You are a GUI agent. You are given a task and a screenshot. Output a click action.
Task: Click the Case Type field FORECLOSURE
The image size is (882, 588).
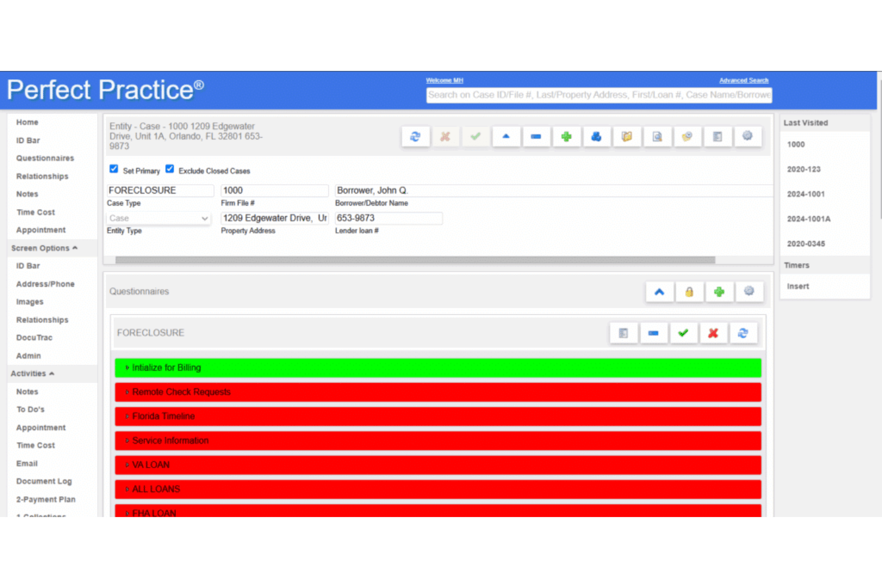[160, 191]
